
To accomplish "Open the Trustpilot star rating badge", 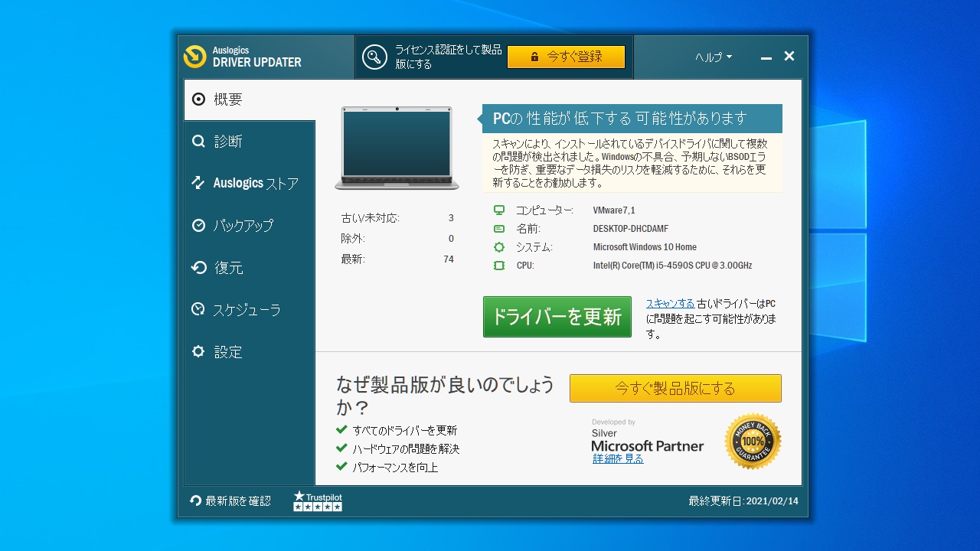I will point(318,501).
